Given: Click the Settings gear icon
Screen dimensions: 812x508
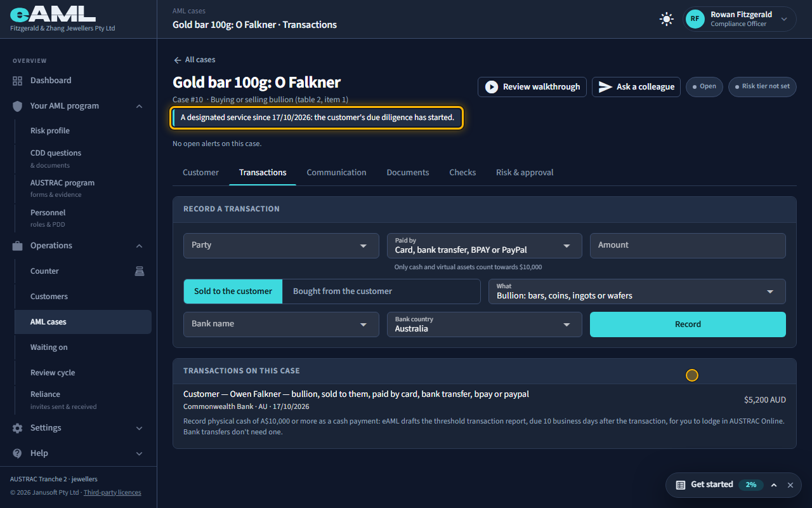Looking at the screenshot, I should tap(17, 428).
